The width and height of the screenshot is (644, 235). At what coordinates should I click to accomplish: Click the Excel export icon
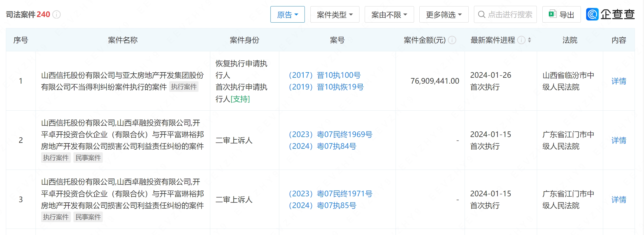(x=552, y=14)
